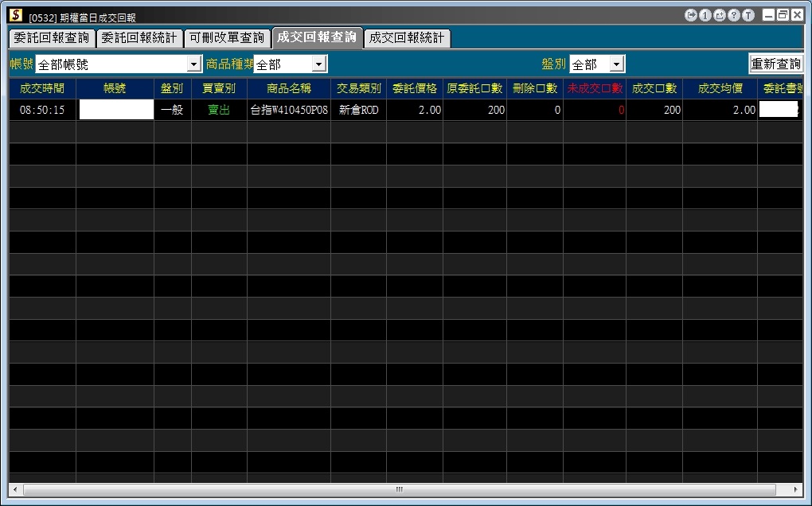The width and height of the screenshot is (812, 506).
Task: Open help with the question mark icon
Action: pyautogui.click(x=734, y=16)
